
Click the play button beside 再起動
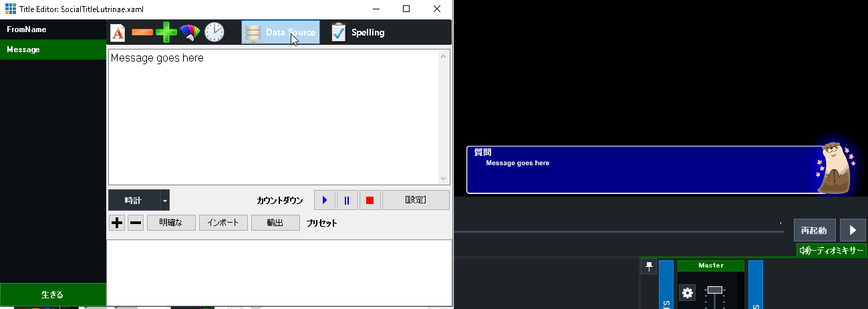[x=853, y=230]
